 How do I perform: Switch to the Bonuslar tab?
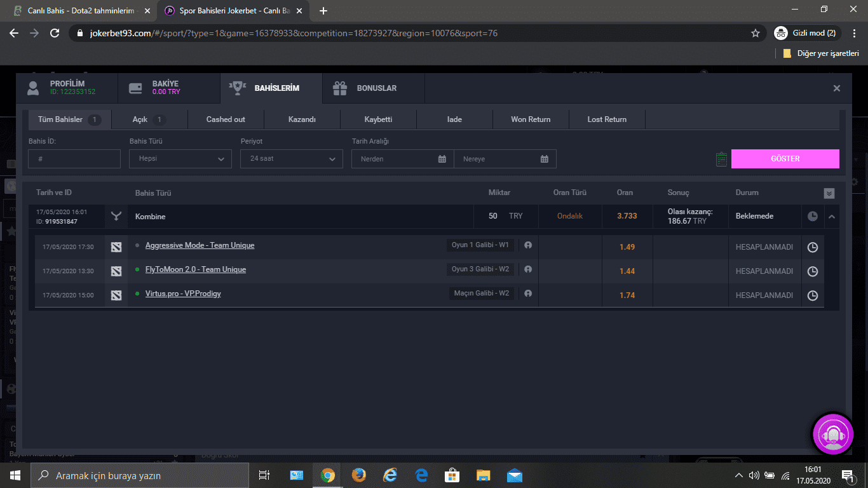[374, 88]
